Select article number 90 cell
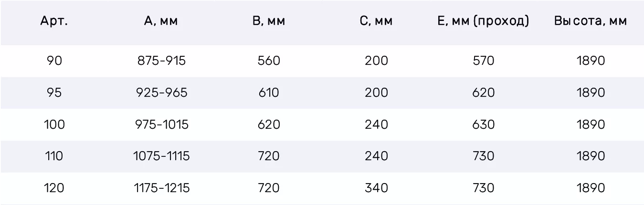This screenshot has width=644, height=205. pyautogui.click(x=54, y=61)
